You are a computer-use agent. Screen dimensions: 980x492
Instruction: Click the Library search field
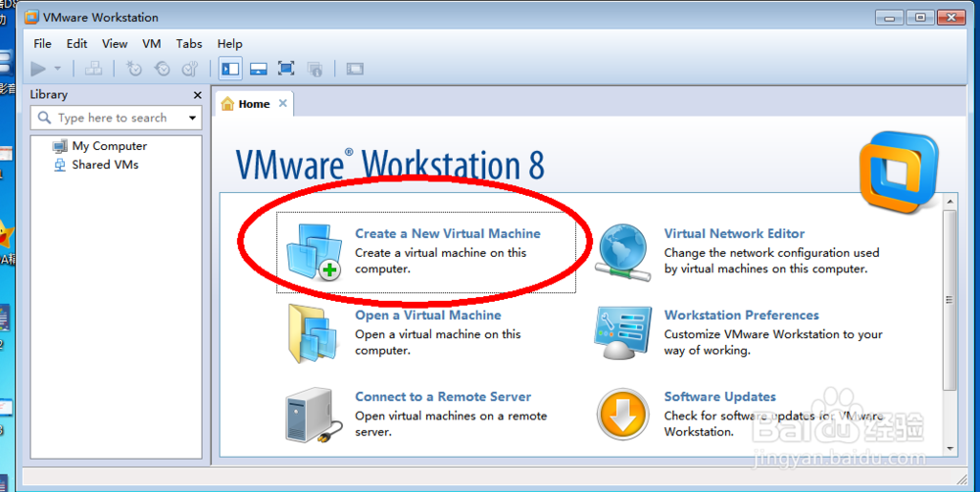[x=116, y=118]
